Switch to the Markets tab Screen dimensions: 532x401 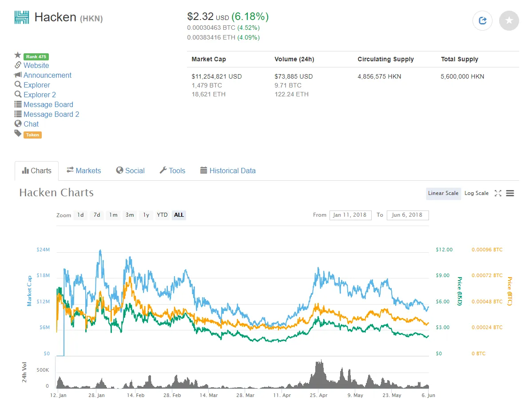pyautogui.click(x=84, y=171)
